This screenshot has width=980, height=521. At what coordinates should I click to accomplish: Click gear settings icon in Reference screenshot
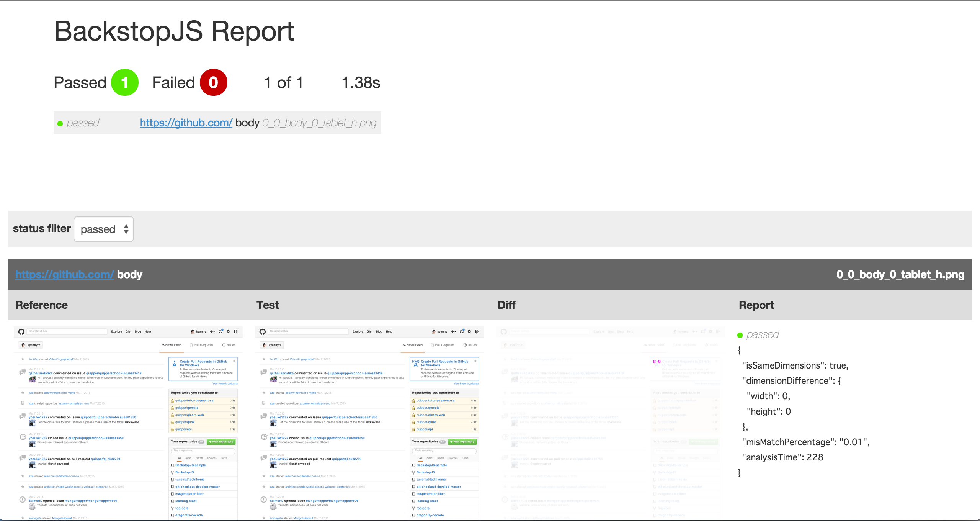[x=228, y=331]
